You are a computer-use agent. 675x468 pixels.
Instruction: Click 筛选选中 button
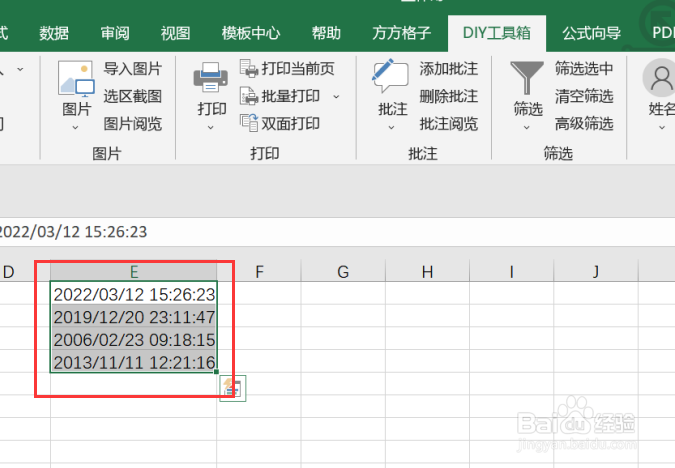[x=584, y=68]
